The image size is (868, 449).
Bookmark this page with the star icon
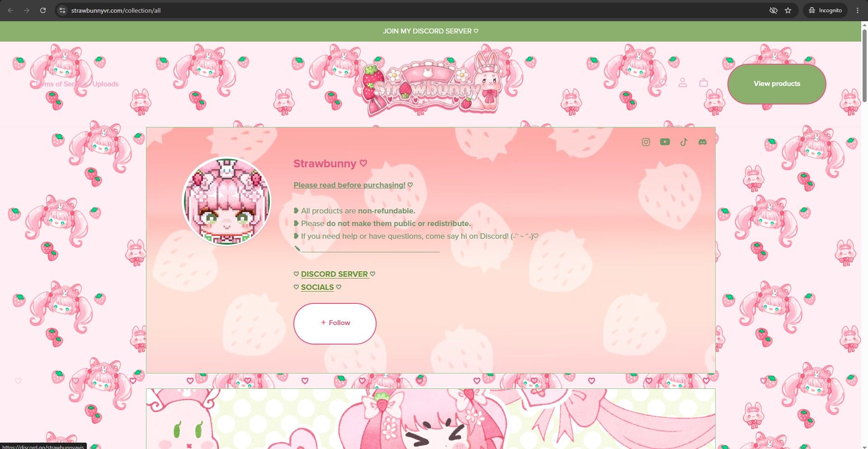(788, 10)
